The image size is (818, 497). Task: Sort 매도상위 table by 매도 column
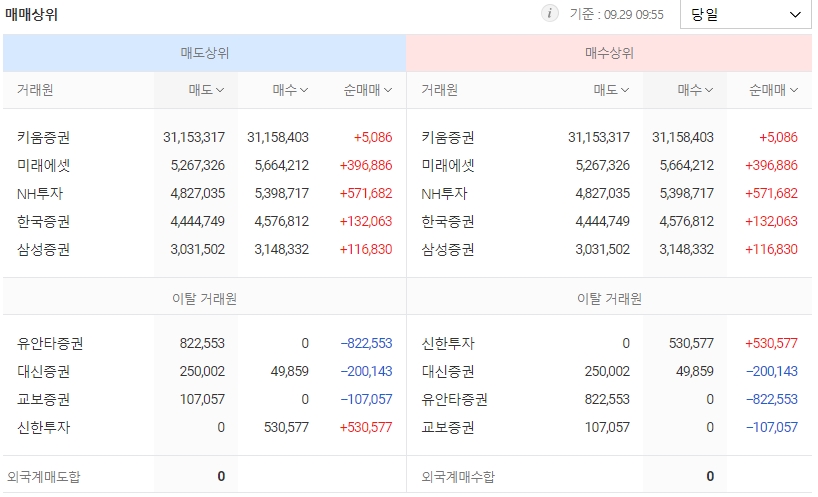[206, 90]
